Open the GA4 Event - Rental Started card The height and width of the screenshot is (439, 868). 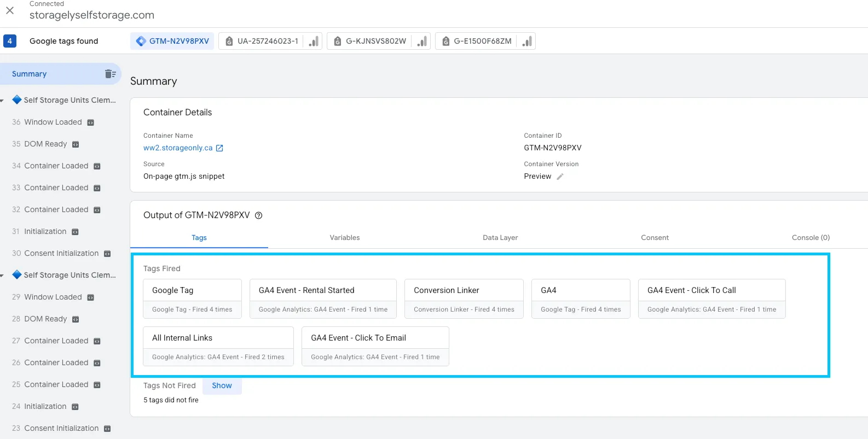pos(323,299)
